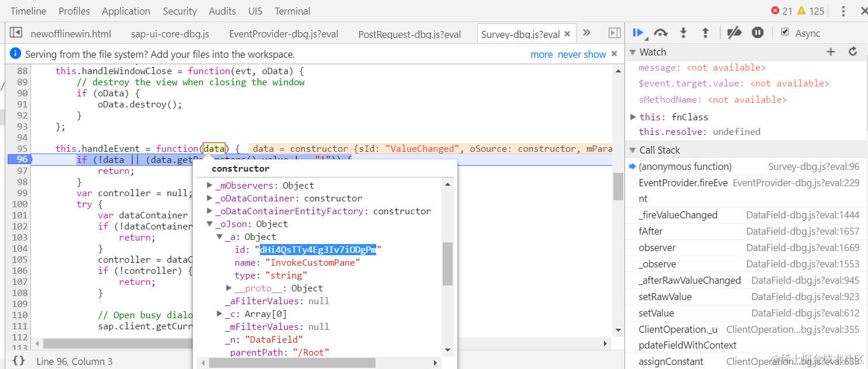Open the Audits panel
The height and width of the screenshot is (369, 868).
(223, 11)
